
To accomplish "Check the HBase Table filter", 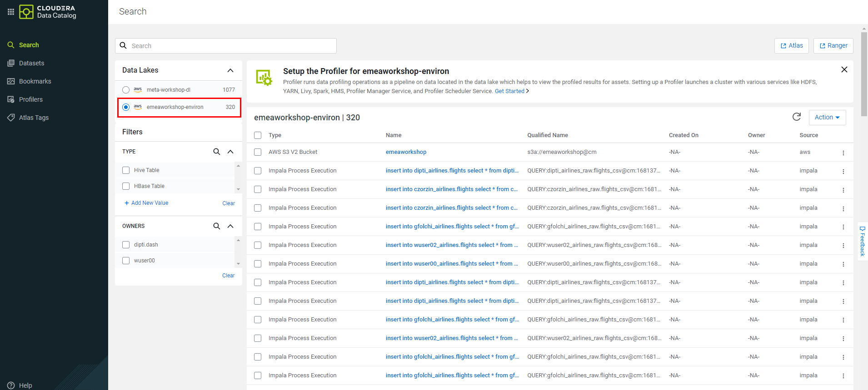I will point(126,186).
